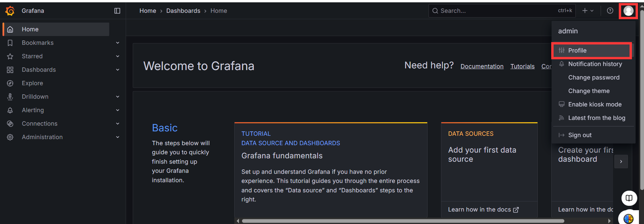Click the Explore compass icon
644x224 pixels.
[10, 83]
